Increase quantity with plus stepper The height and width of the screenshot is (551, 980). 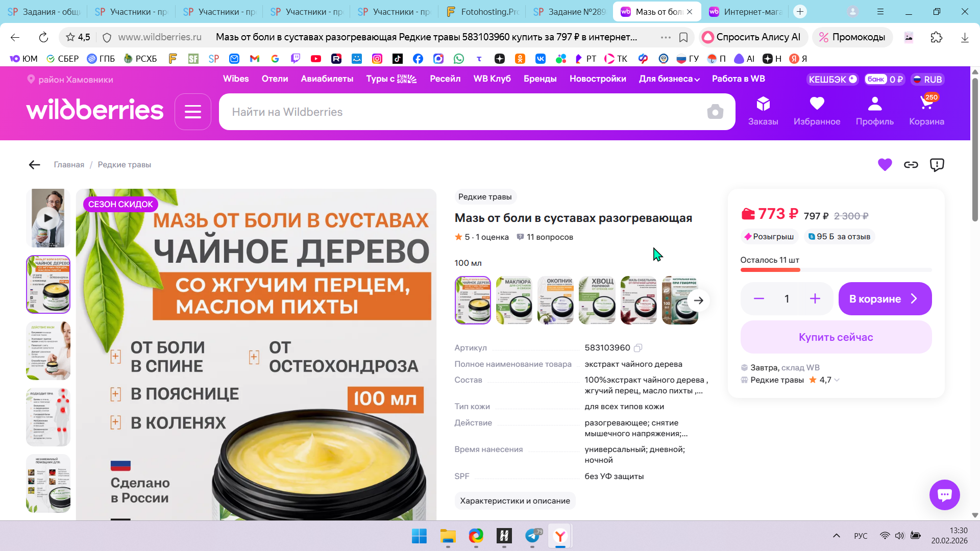pos(815,299)
